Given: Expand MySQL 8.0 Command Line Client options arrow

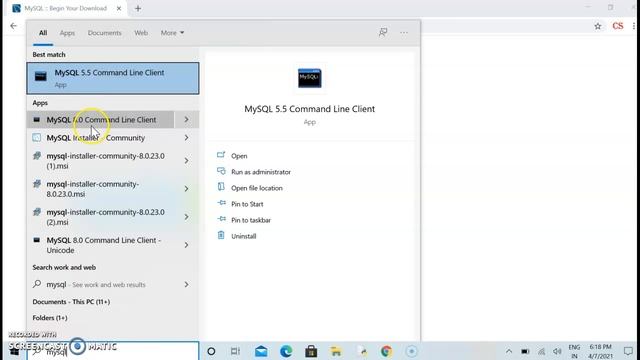Looking at the screenshot, I should click(187, 120).
